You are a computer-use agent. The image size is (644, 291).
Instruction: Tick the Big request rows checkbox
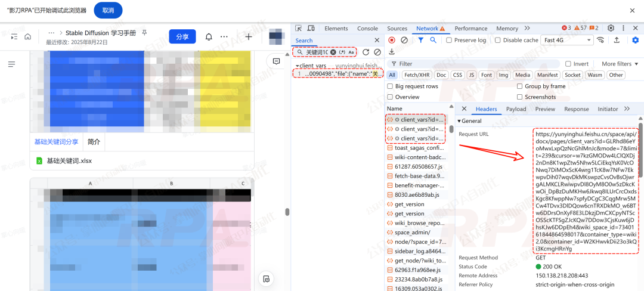tap(390, 86)
